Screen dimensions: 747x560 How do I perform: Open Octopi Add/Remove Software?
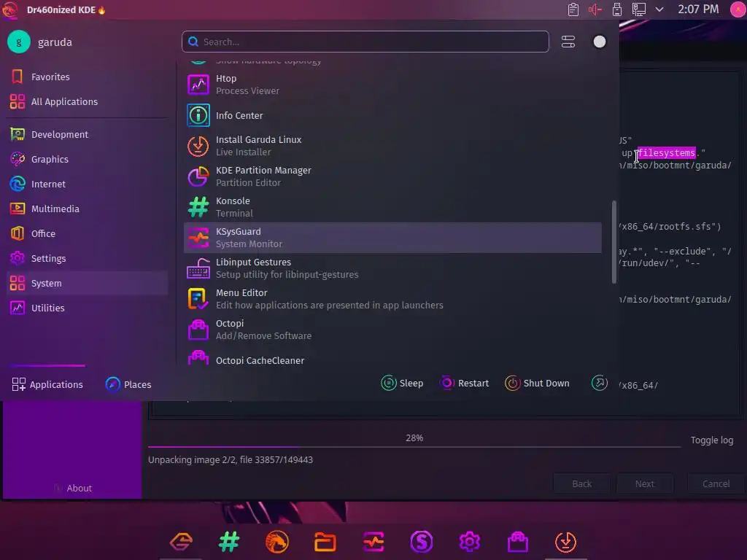(x=392, y=329)
